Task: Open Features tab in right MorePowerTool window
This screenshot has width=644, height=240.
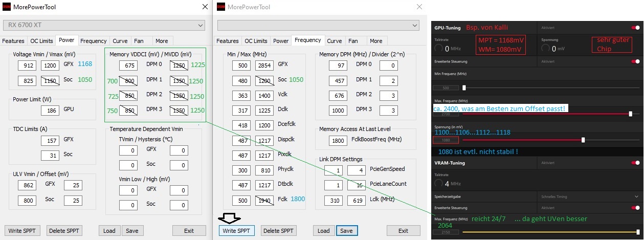Action: 228,41
